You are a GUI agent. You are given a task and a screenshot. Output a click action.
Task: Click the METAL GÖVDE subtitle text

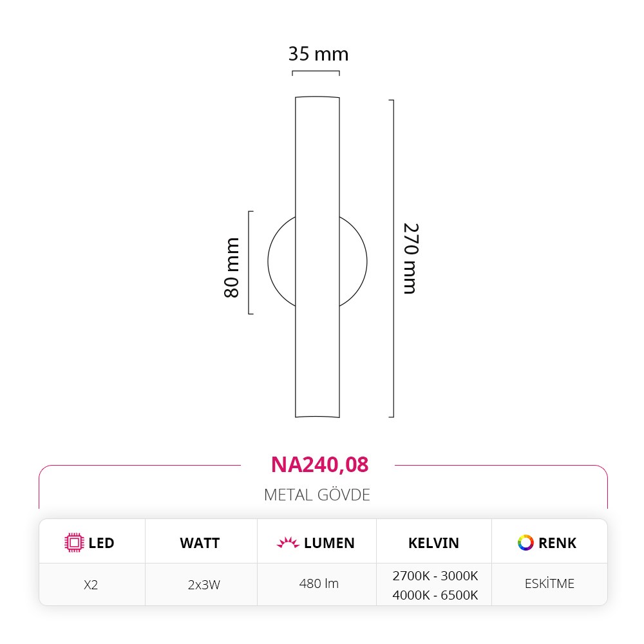point(317,495)
